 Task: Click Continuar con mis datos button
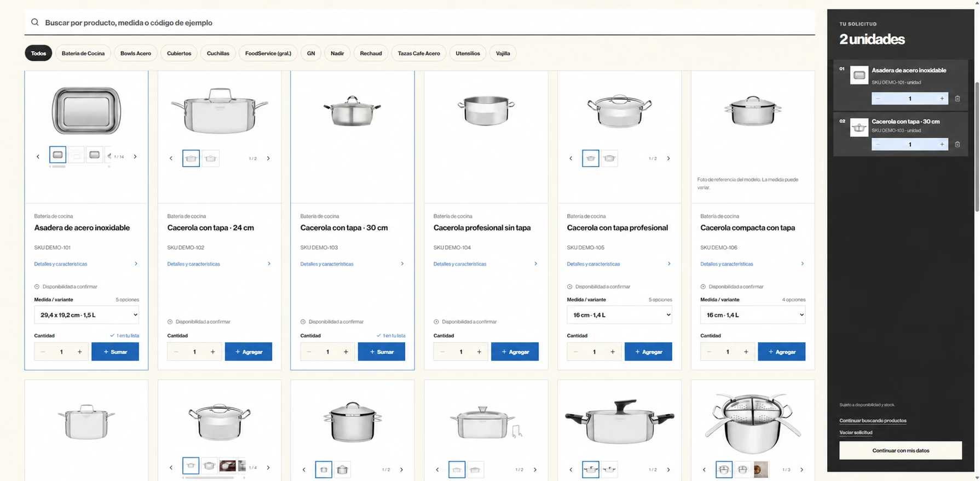pyautogui.click(x=901, y=450)
